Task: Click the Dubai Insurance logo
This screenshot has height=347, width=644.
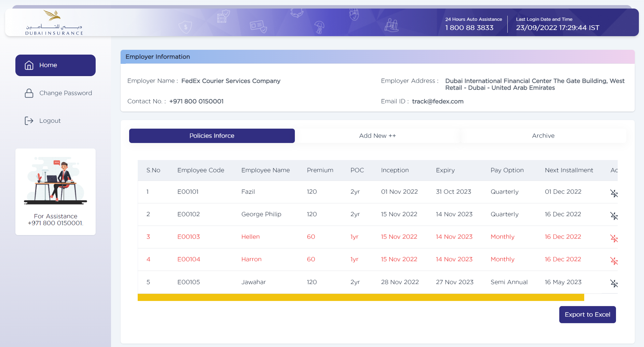Action: (54, 23)
